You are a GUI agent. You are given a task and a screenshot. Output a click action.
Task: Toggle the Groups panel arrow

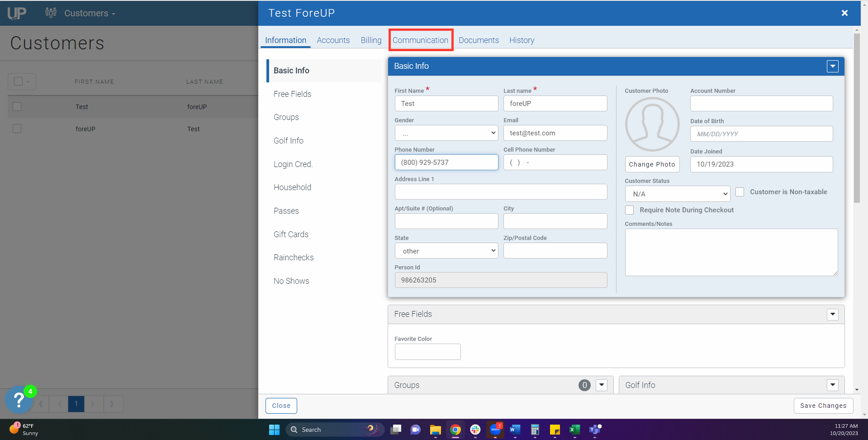click(x=602, y=385)
